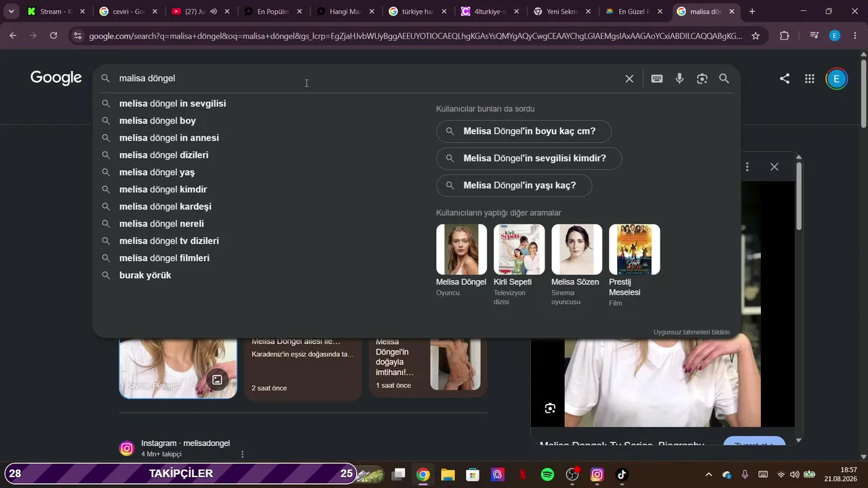The height and width of the screenshot is (488, 868).
Task: Click the Google logo
Action: pos(56,78)
